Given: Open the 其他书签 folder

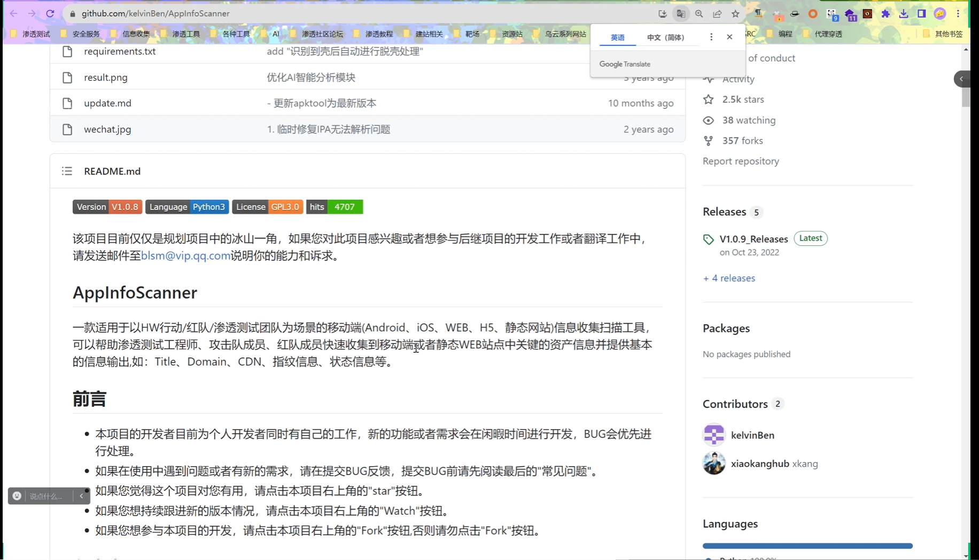Looking at the screenshot, I should coord(943,34).
